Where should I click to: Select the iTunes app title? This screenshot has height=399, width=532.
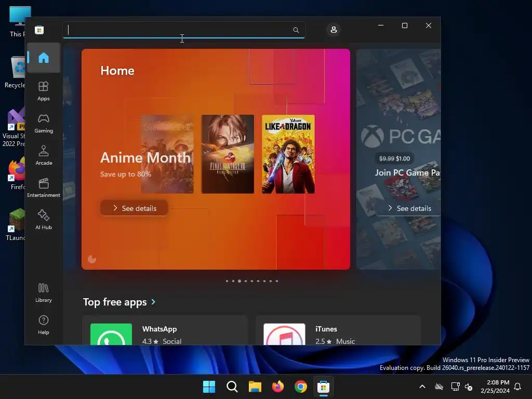tap(326, 329)
